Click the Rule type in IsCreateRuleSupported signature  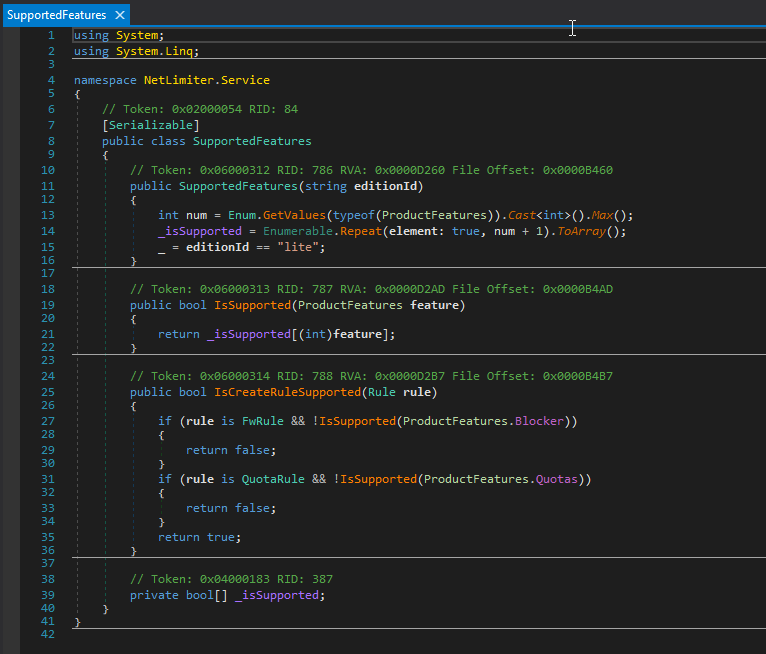point(382,392)
